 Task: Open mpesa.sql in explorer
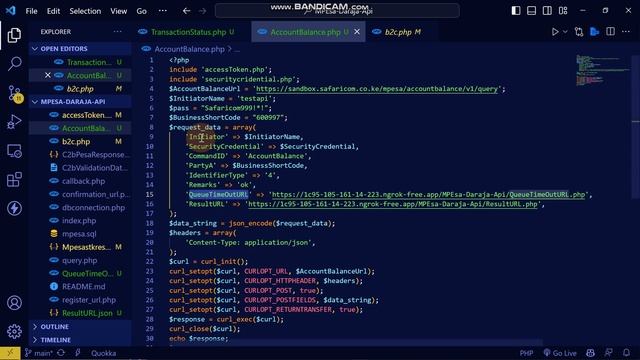coord(80,234)
